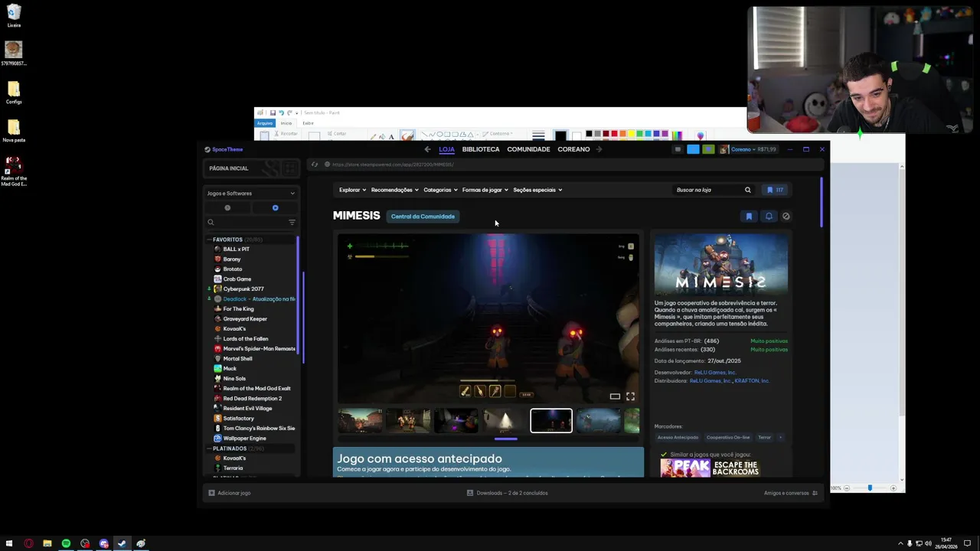The height and width of the screenshot is (551, 980).
Task: Expand the Categorias store menu
Action: click(440, 190)
